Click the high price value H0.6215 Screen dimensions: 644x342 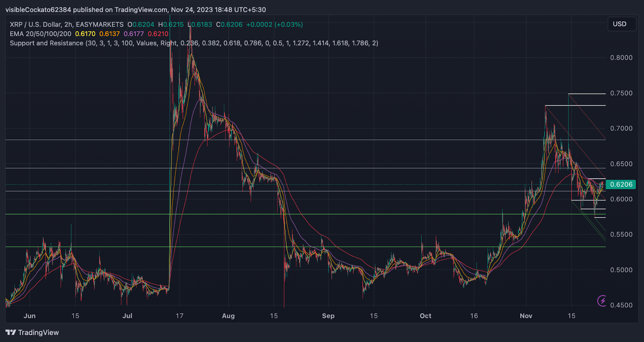(171, 25)
